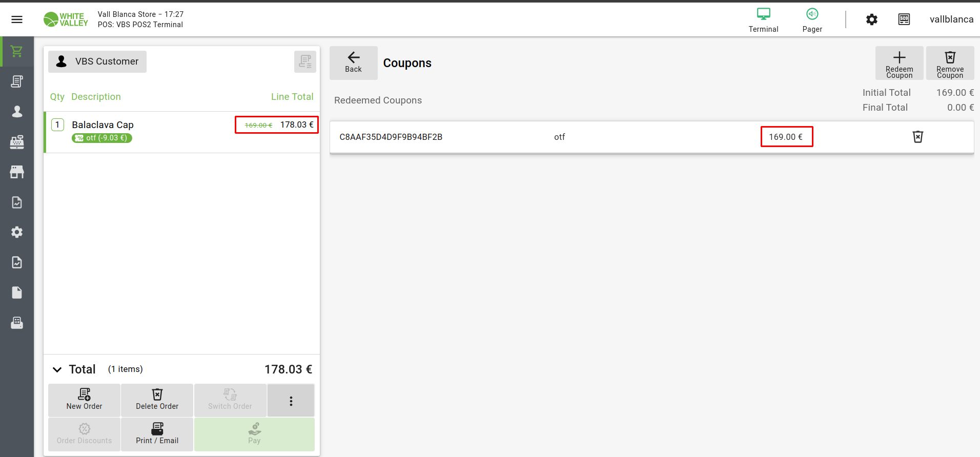Screen dimensions: 980x457
Task: Click the 169.00 € coupon amount in row
Action: click(x=786, y=137)
